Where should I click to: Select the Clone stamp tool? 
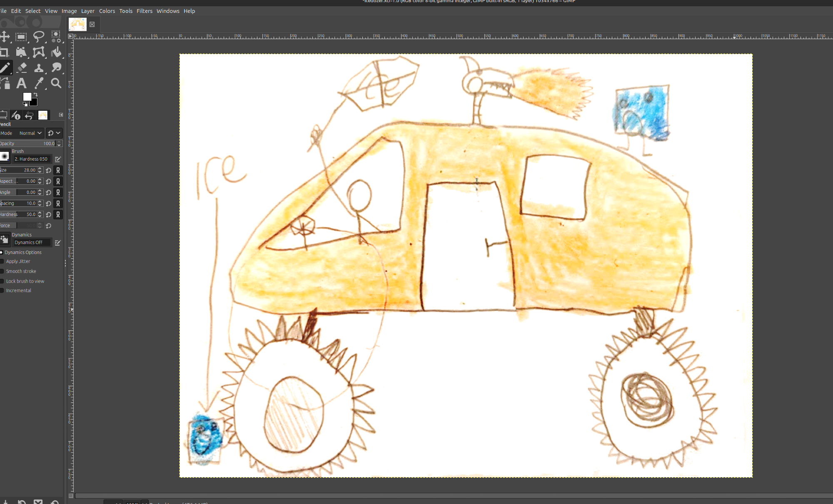tap(39, 67)
